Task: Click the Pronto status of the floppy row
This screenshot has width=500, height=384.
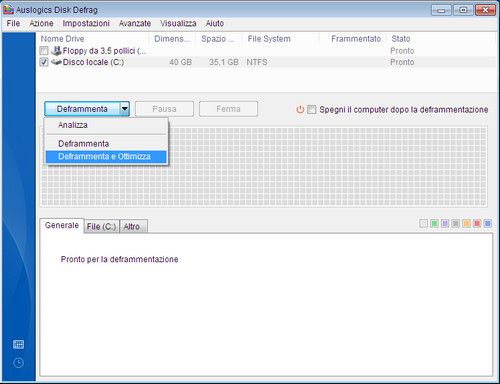Action: (402, 51)
